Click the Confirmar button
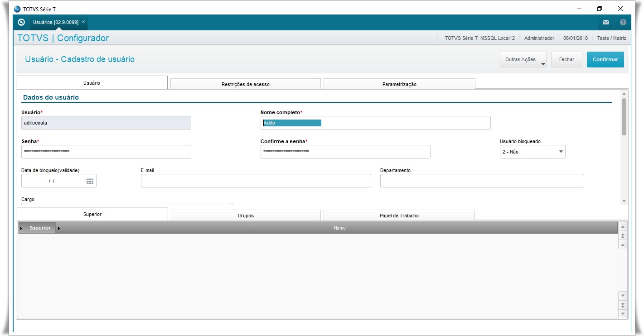Image resolution: width=644 pixels, height=336 pixels. 605,59
